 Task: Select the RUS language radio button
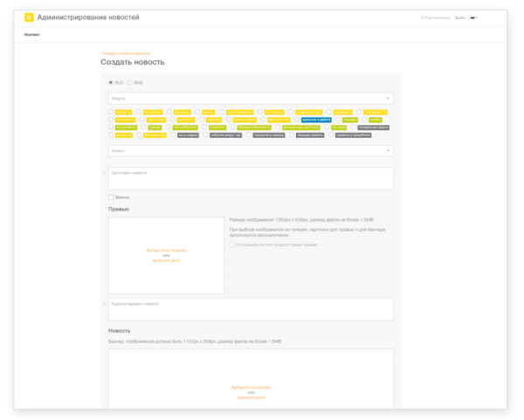[111, 82]
